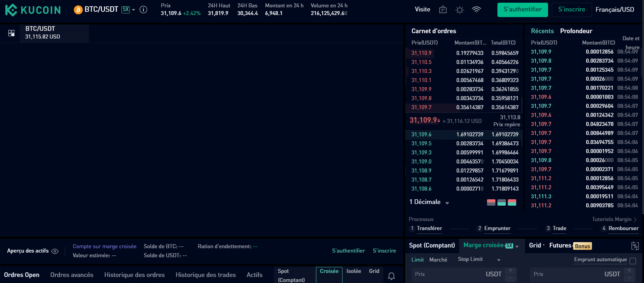
Task: Click the Wi-Fi network status icon
Action: 476,10
